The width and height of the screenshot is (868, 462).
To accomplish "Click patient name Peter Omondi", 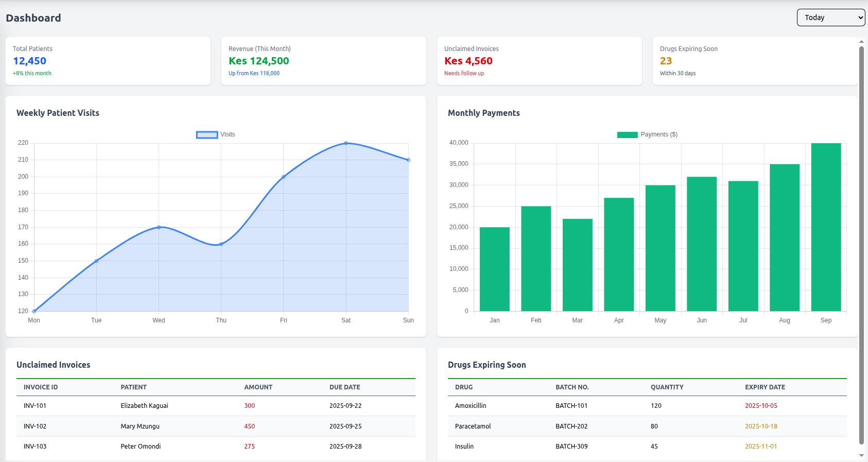I will point(141,447).
